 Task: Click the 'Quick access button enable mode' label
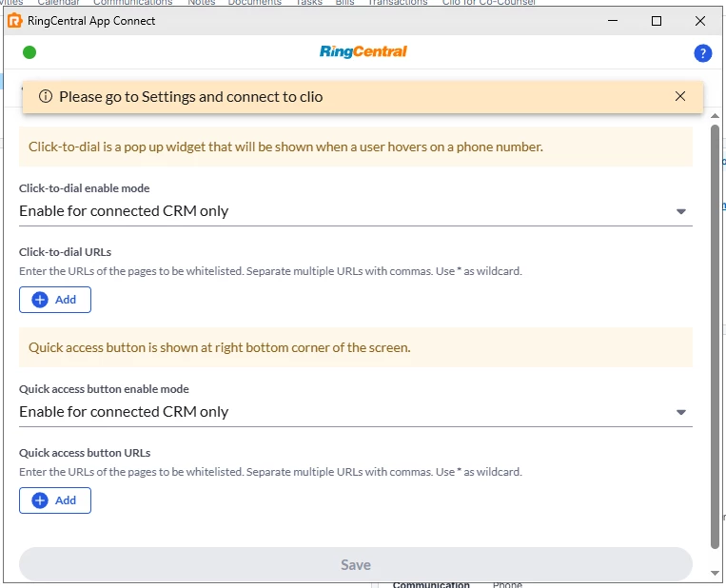coord(104,389)
